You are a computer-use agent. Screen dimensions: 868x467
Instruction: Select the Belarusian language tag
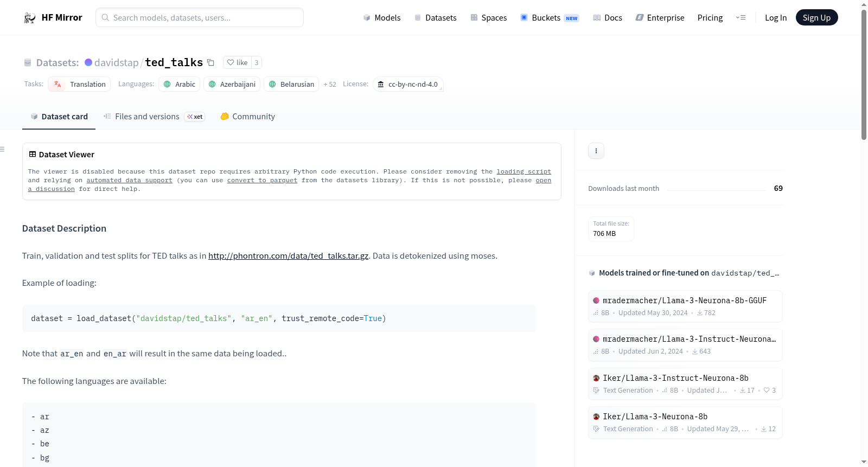[x=291, y=84]
